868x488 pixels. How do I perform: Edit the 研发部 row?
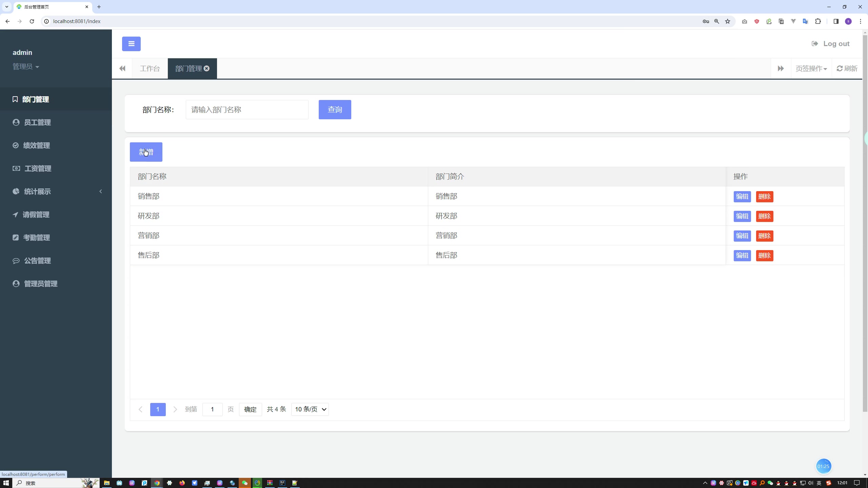[x=742, y=216]
